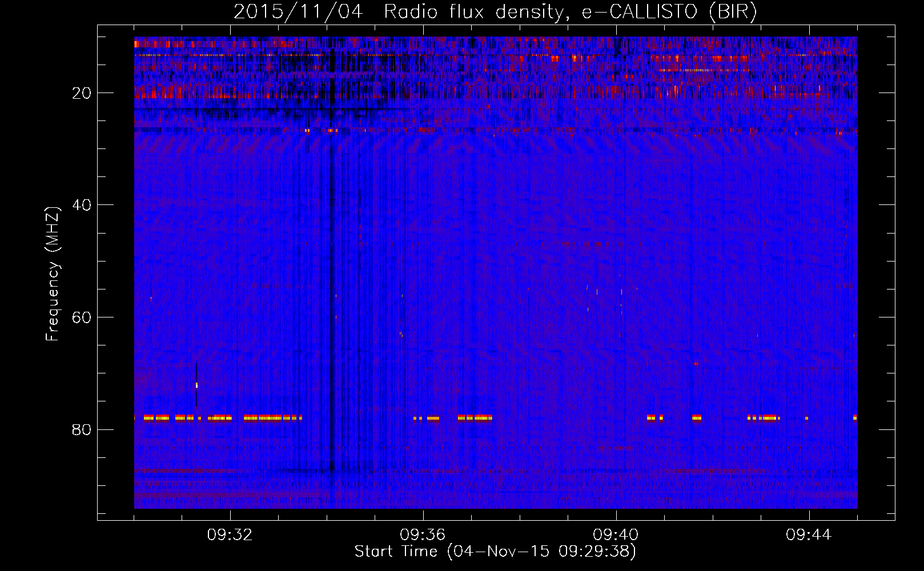This screenshot has height=571, width=924.
Task: Click the 40 MHz frequency tick label
Action: click(x=82, y=205)
